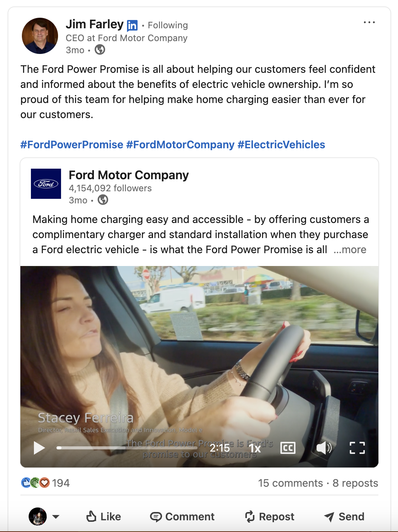Repost Jim Farley's post
The image size is (398, 532).
click(269, 517)
